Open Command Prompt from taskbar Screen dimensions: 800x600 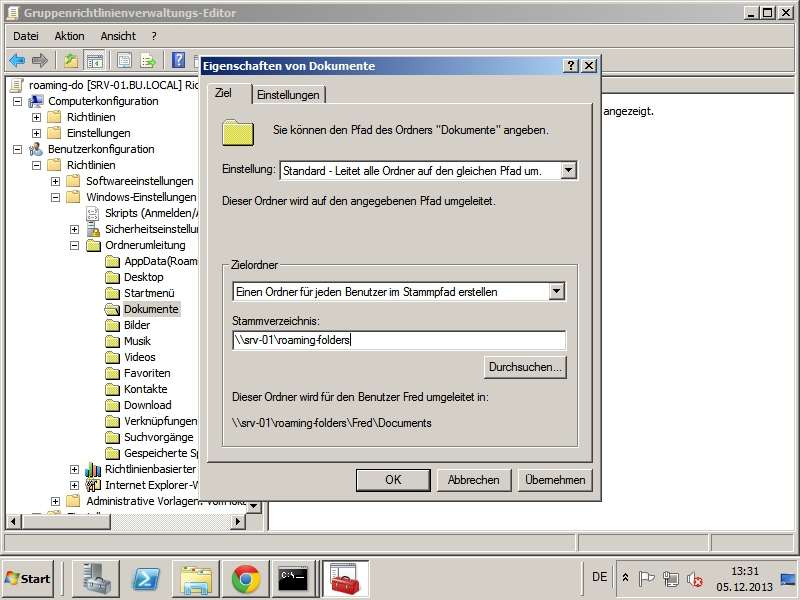pos(293,579)
